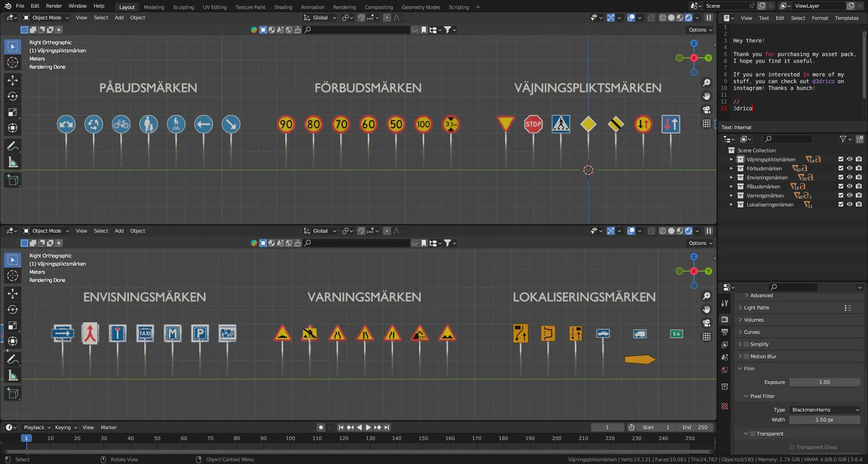Switch to the Shading workspace tab
This screenshot has width=868, height=464.
pyautogui.click(x=283, y=7)
